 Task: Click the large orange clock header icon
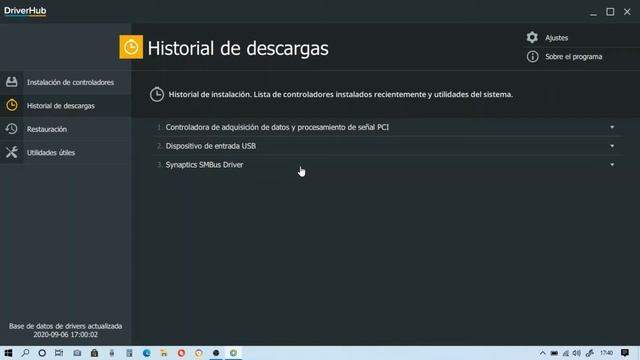[x=131, y=47]
